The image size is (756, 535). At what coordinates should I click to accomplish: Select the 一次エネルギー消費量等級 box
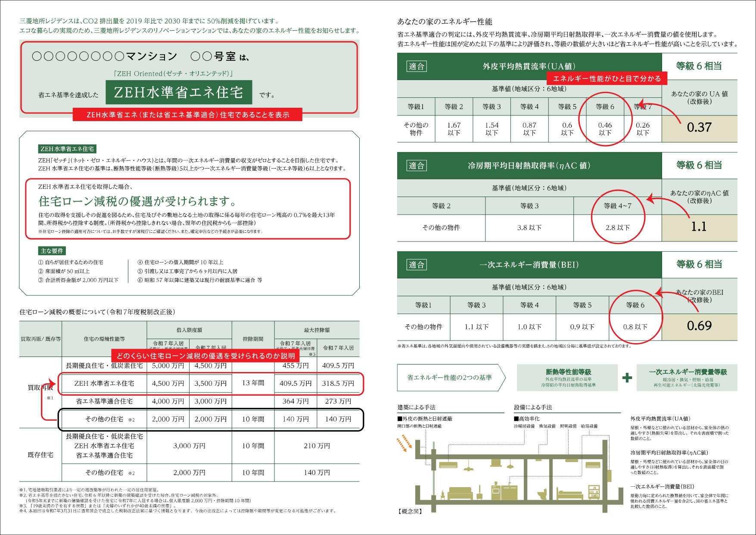(x=687, y=378)
